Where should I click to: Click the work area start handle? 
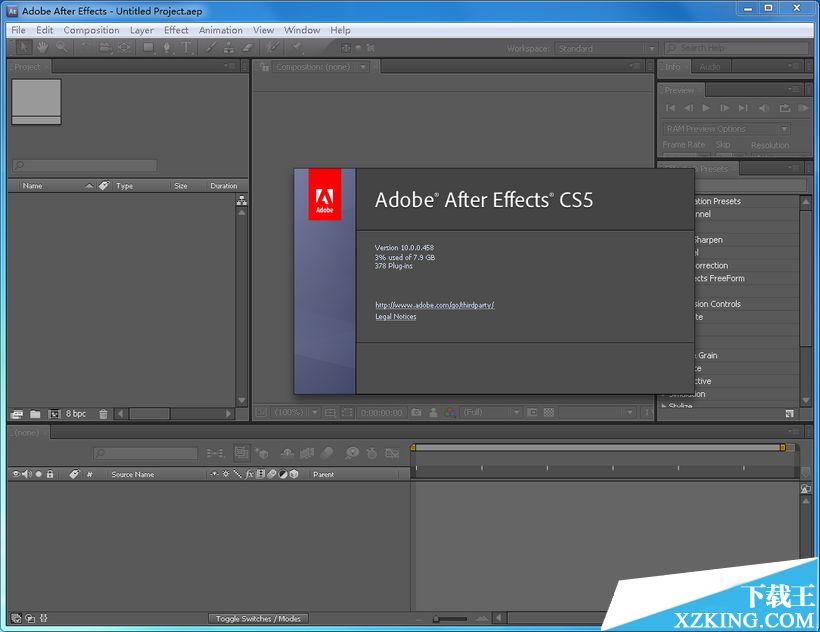point(413,447)
